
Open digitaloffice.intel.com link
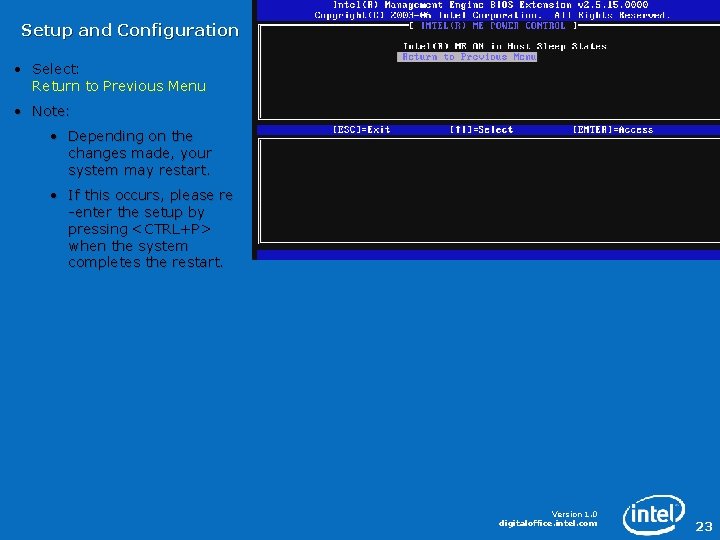tap(548, 523)
